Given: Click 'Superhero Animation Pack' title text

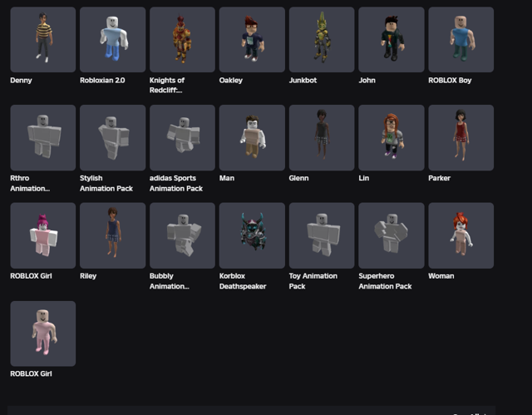Looking at the screenshot, I should (385, 281).
